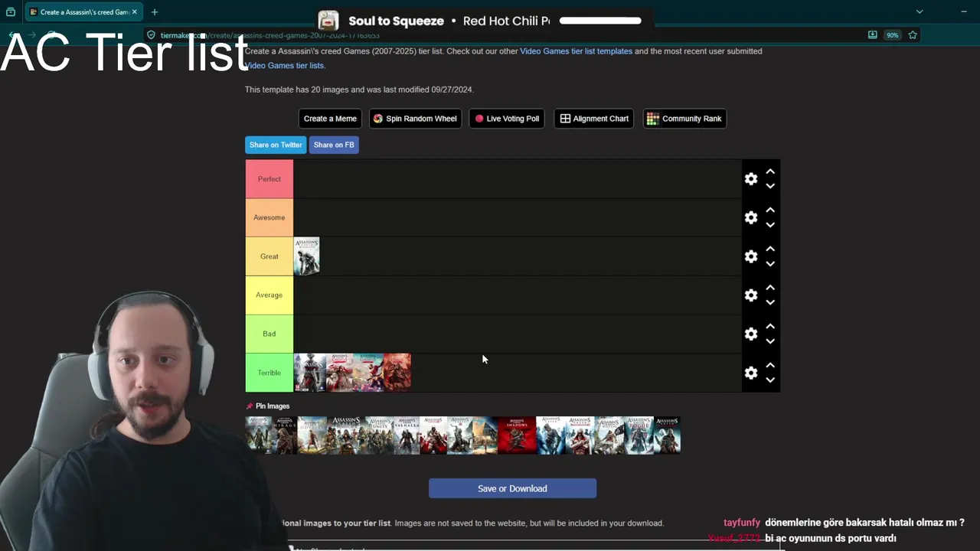Select the Valhalla cover in the image pool
Image resolution: width=980 pixels, height=551 pixels.
[407, 435]
